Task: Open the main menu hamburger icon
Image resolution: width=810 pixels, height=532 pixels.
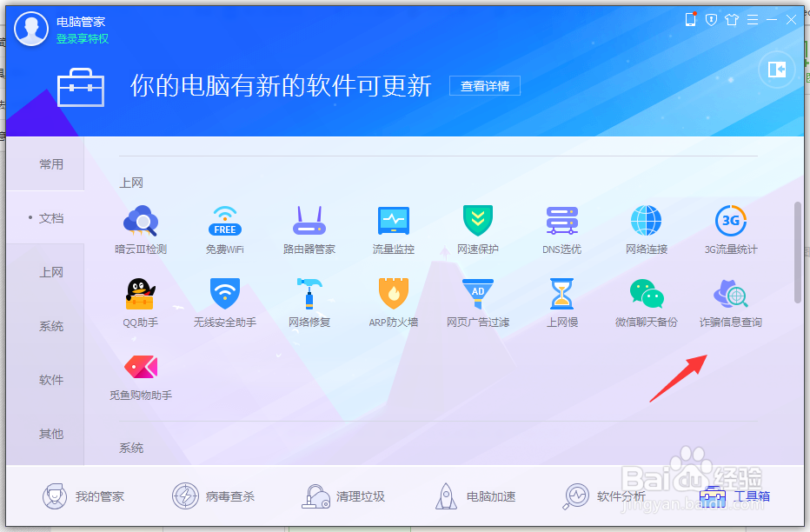Action: point(753,20)
